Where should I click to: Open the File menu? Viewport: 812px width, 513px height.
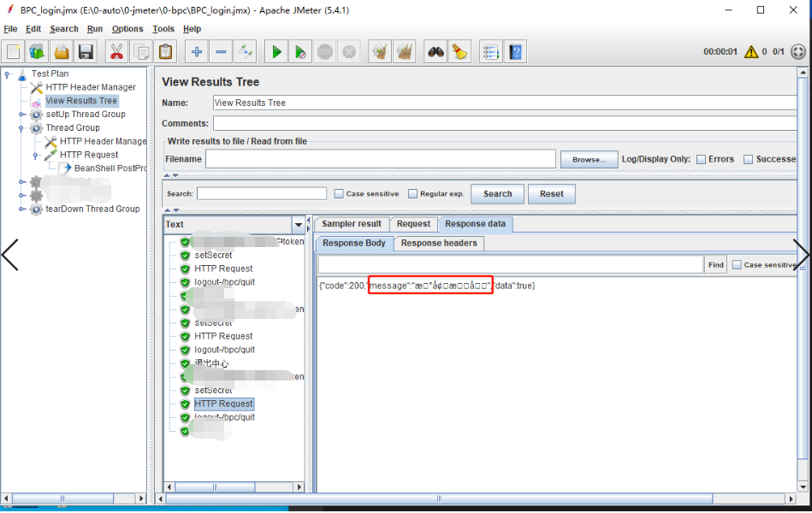point(10,29)
